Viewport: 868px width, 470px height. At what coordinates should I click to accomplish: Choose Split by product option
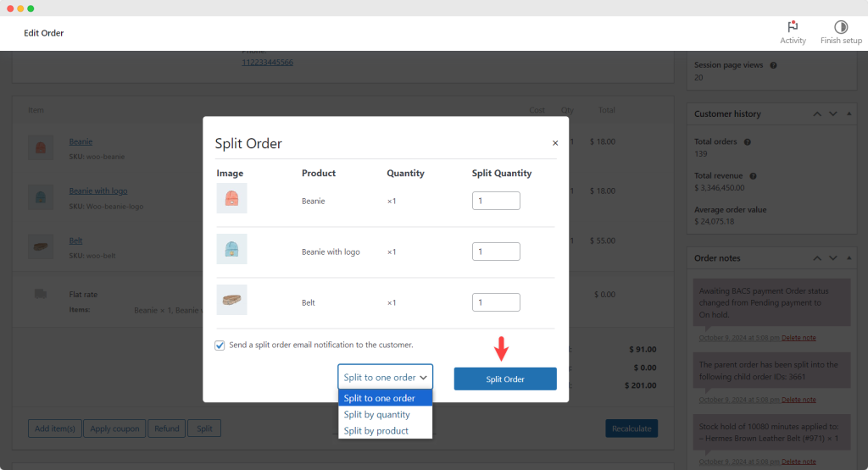click(x=376, y=431)
